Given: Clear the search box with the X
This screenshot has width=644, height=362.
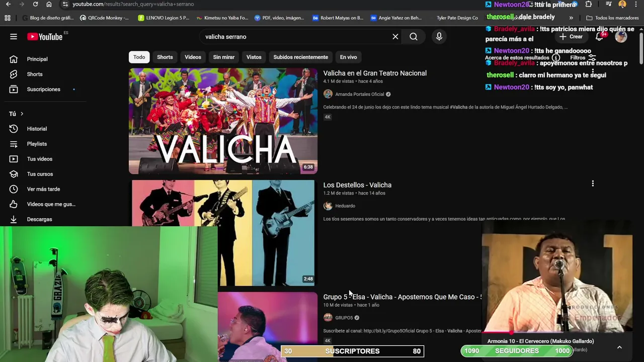Looking at the screenshot, I should pyautogui.click(x=395, y=37).
